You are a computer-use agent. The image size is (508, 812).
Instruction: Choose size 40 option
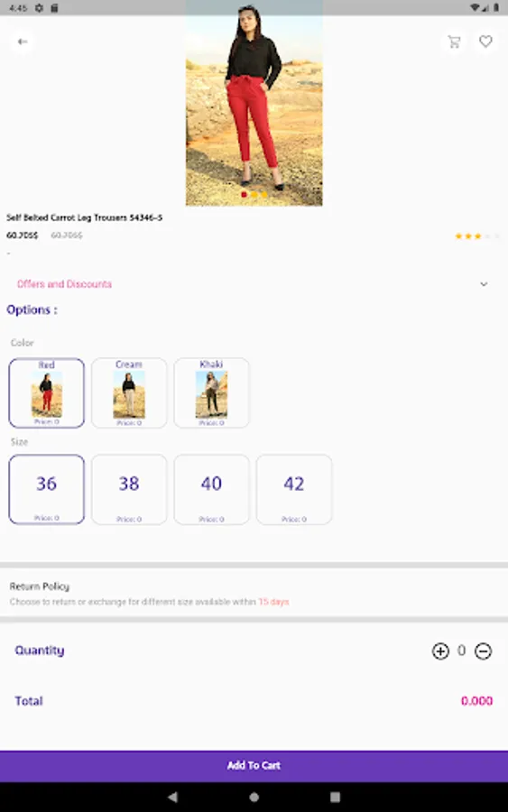click(x=211, y=489)
